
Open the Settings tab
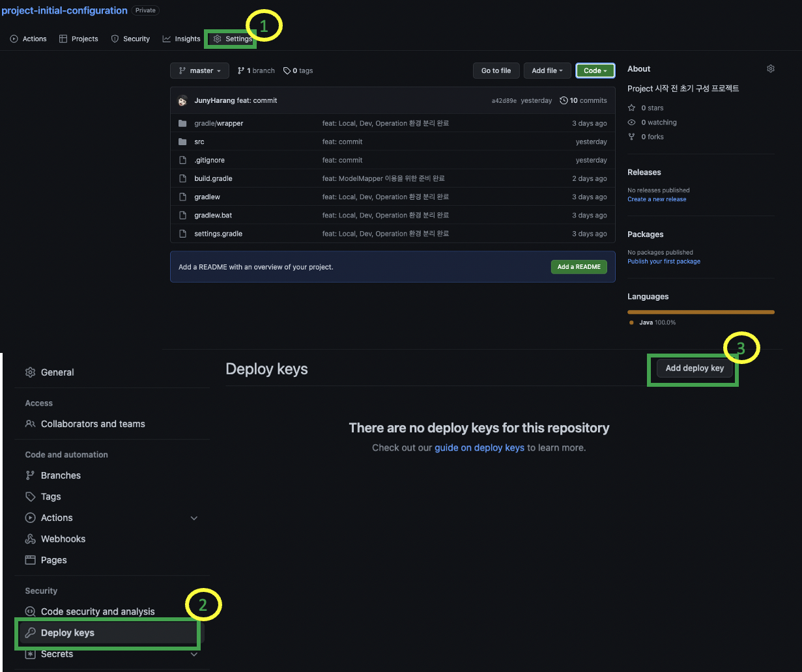coord(233,39)
